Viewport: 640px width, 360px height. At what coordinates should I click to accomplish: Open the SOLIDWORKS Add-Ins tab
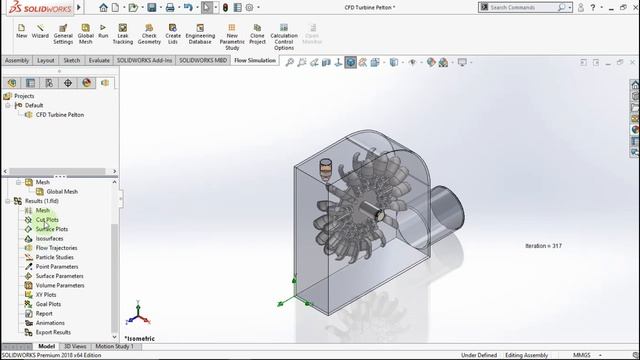pyautogui.click(x=144, y=60)
